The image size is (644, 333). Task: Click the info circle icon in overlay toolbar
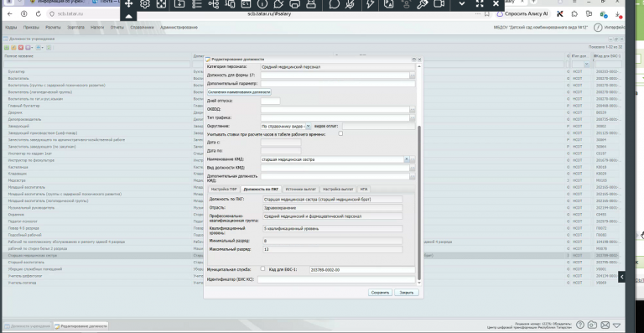262,4
